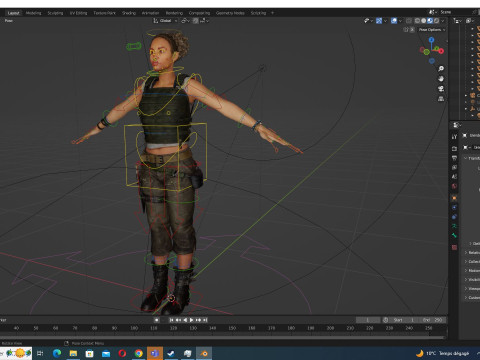
Task: Switch perspective/orthographic with grid icon
Action: coord(441,99)
